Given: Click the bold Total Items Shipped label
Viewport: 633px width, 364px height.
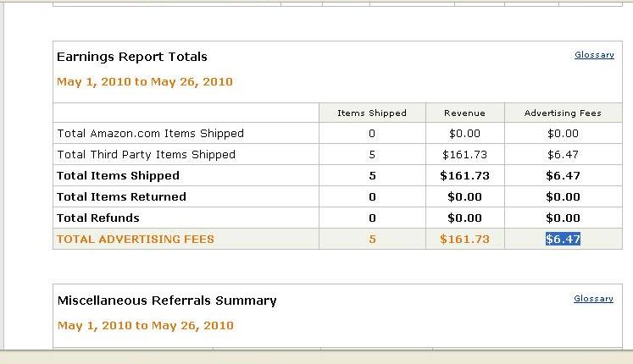Looking at the screenshot, I should (x=118, y=176).
